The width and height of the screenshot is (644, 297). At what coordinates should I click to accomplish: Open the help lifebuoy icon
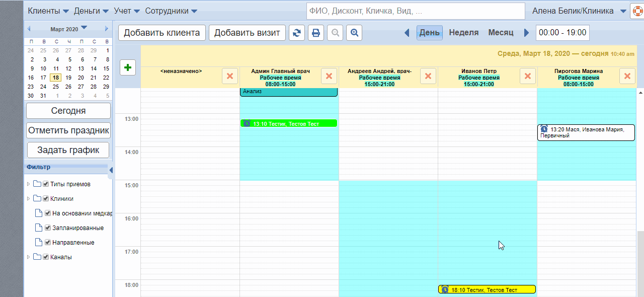point(637,11)
